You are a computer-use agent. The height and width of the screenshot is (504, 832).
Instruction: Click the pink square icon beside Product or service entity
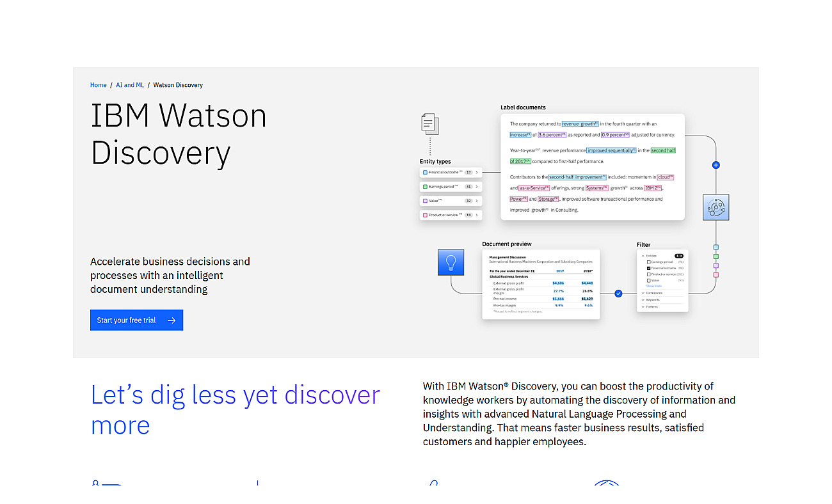[425, 215]
